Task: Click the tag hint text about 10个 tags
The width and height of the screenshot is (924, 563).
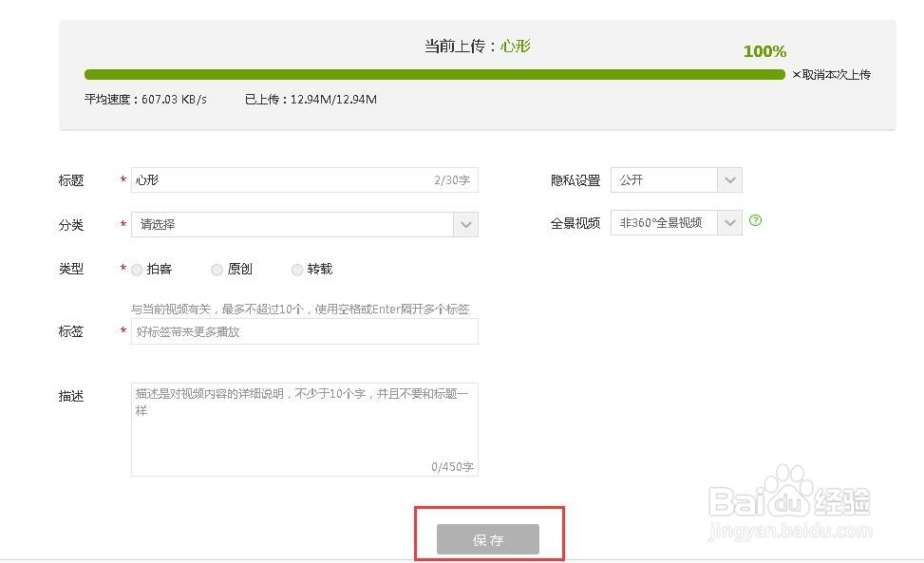Action: [300, 309]
